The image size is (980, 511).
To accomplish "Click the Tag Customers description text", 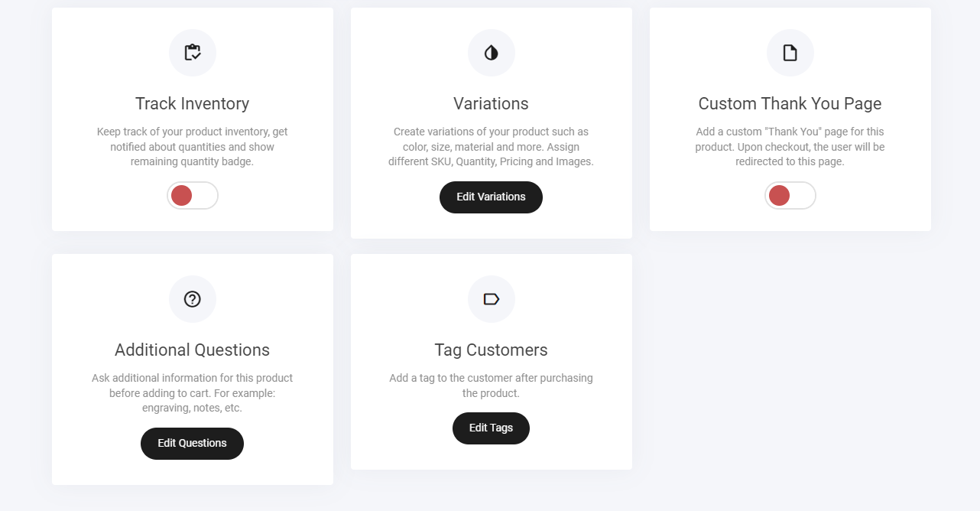I will [x=491, y=386].
